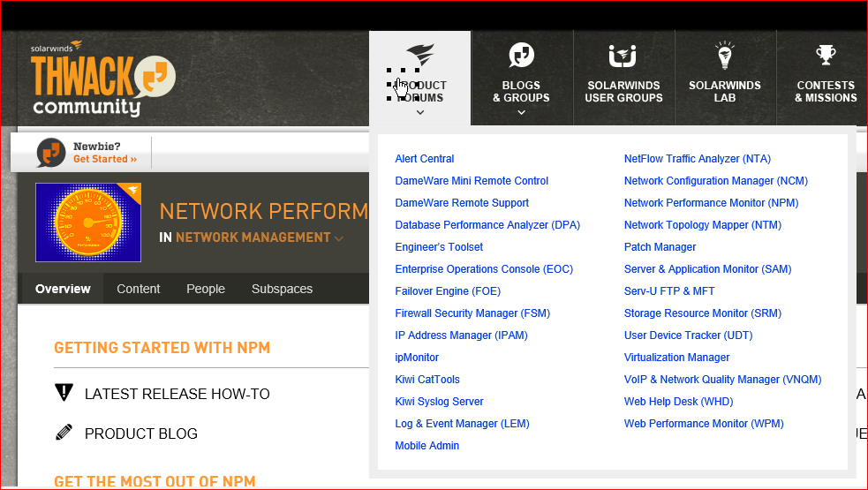Open Storage Resource Monitor (SRM) link
868x490 pixels.
tap(703, 313)
